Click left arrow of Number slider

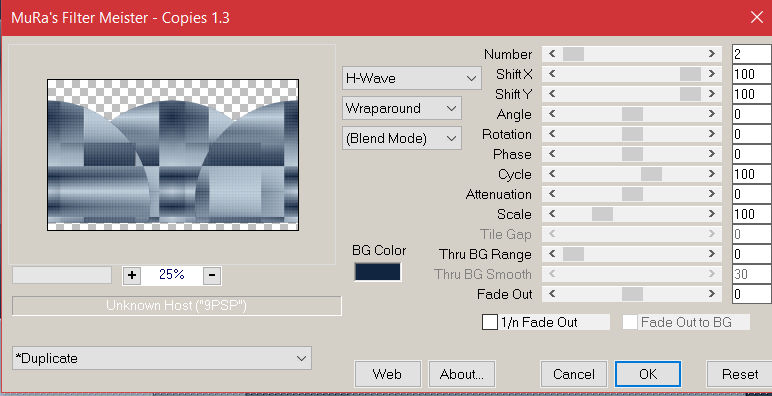(x=552, y=54)
